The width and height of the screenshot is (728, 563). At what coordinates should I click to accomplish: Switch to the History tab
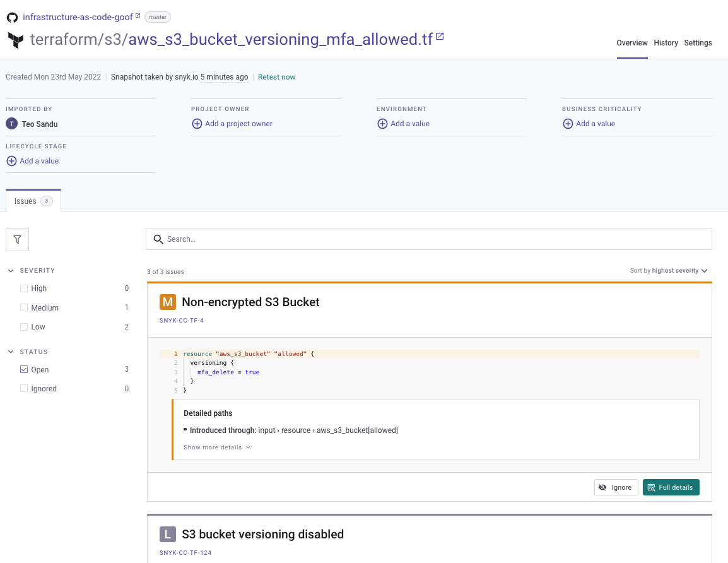click(666, 43)
